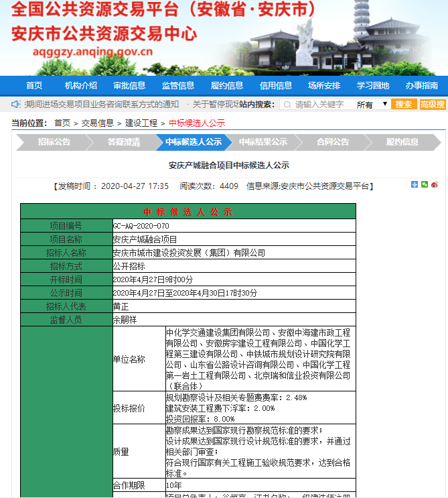Switch to the 招标公告 step tab
Image resolution: width=448 pixels, height=498 pixels.
tap(54, 142)
